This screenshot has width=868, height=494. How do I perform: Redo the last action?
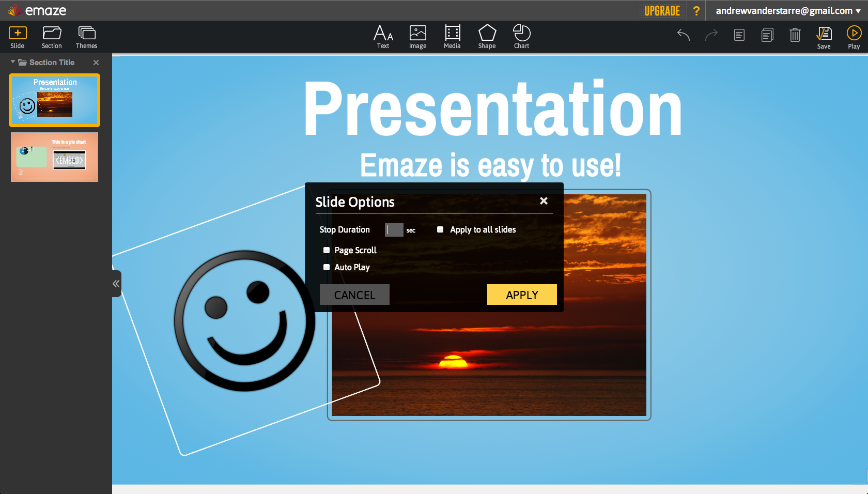(x=711, y=35)
